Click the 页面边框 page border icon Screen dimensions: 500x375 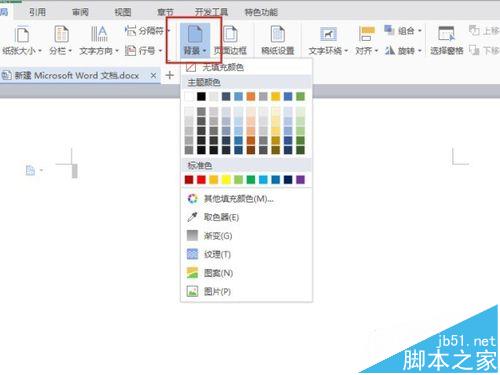230,35
